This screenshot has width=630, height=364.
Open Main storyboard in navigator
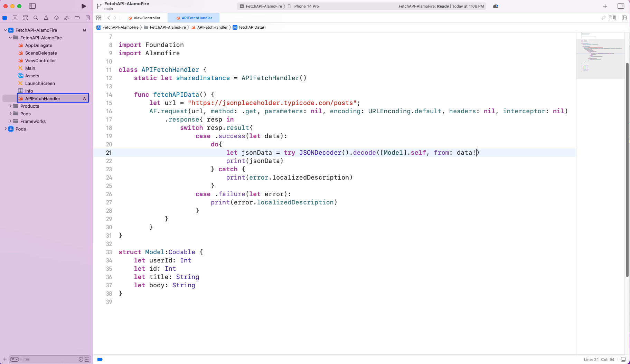tap(30, 68)
